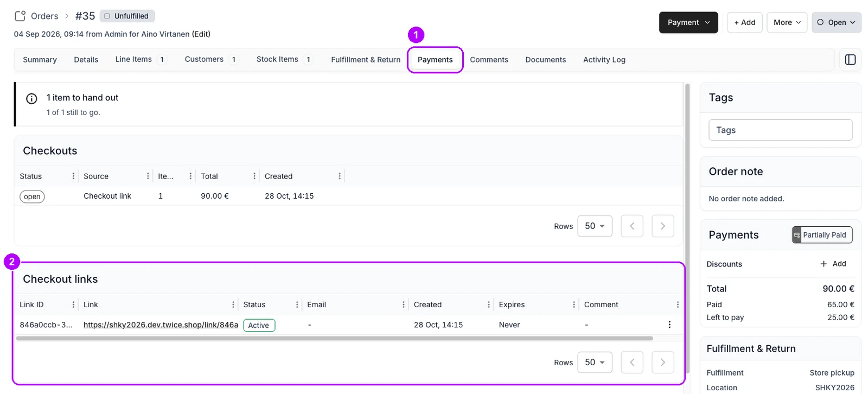868x394 pixels.
Task: Open Created column options in Checkouts table
Action: 340,176
